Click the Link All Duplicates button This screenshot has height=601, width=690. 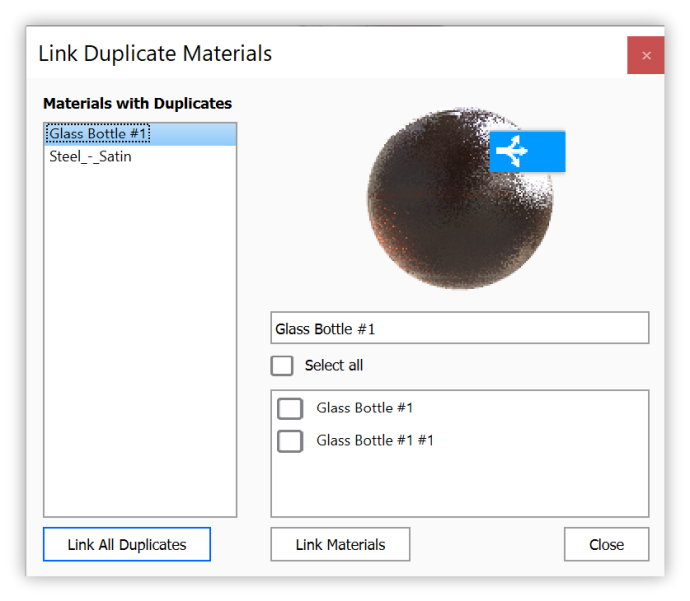coord(127,544)
